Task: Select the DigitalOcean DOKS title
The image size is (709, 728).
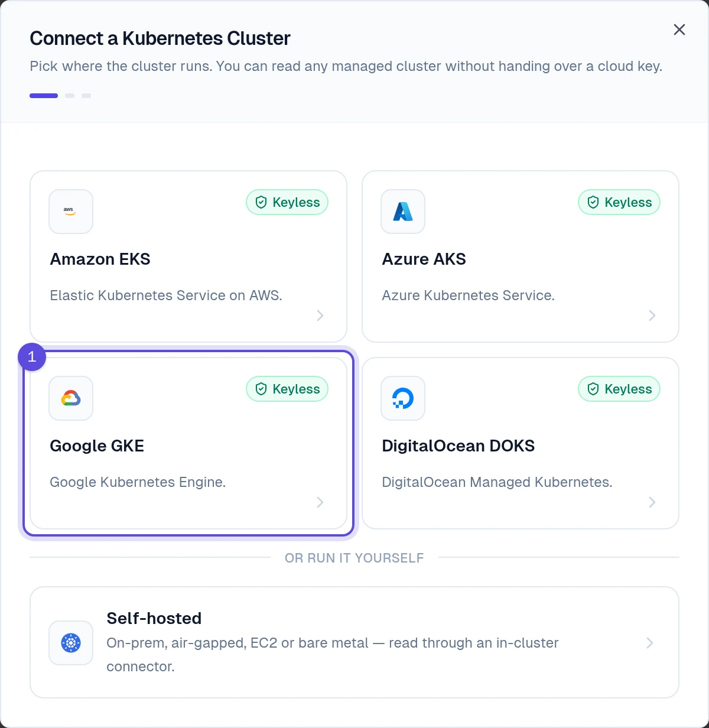Action: point(458,446)
